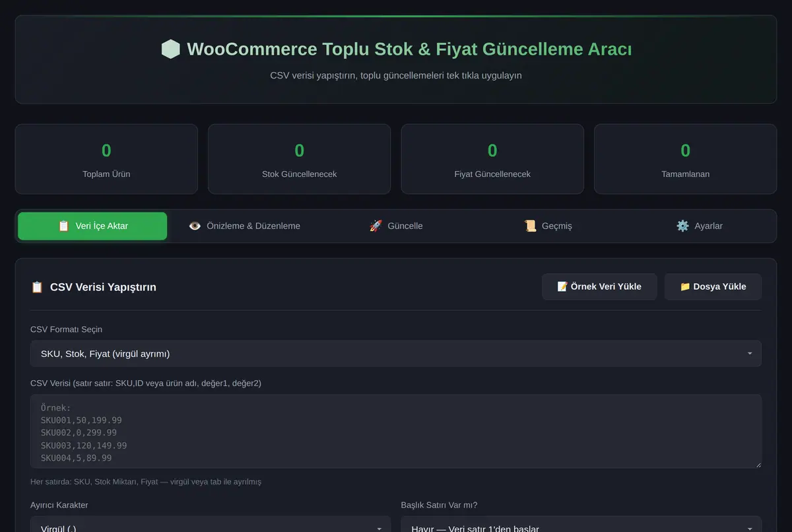Screen dimensions: 792x532
Task: Open the Geçmiş tab
Action: pos(548,226)
